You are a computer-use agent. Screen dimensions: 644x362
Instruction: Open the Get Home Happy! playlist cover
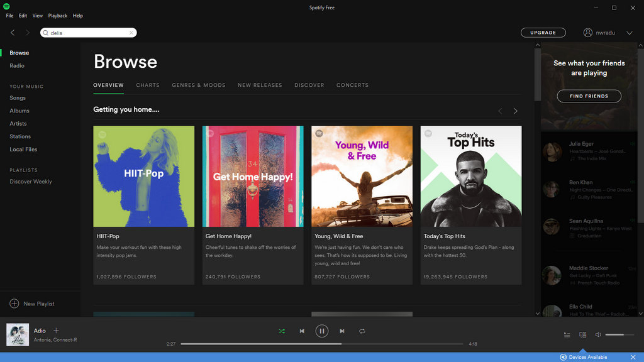[253, 176]
